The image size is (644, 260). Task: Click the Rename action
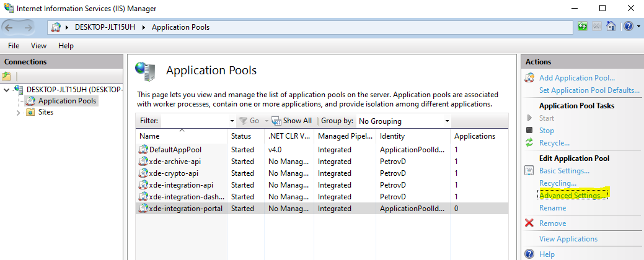click(552, 208)
